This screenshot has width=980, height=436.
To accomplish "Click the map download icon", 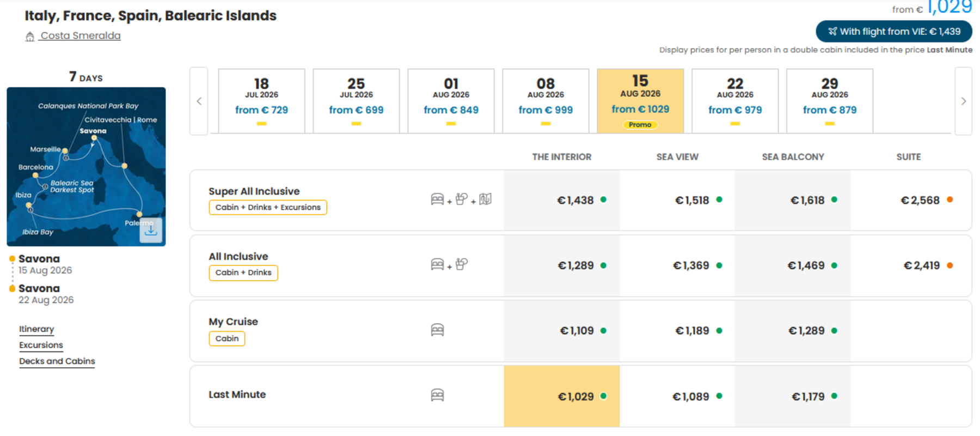I will (x=151, y=230).
